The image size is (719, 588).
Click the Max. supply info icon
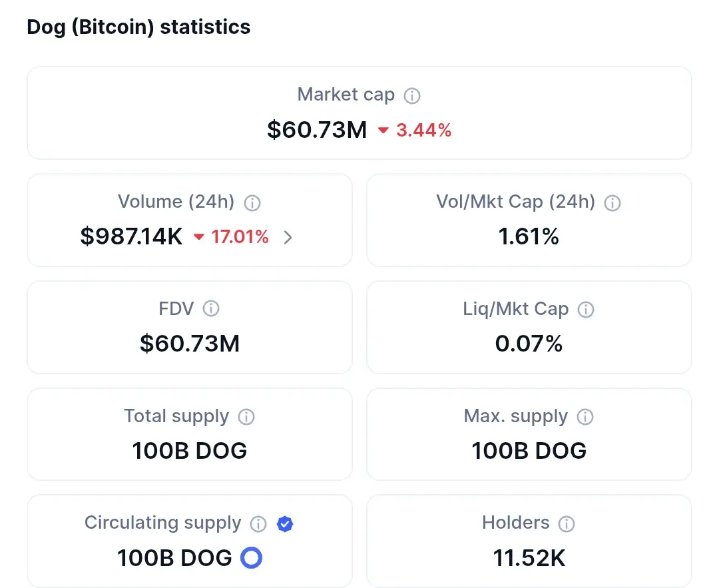click(585, 417)
